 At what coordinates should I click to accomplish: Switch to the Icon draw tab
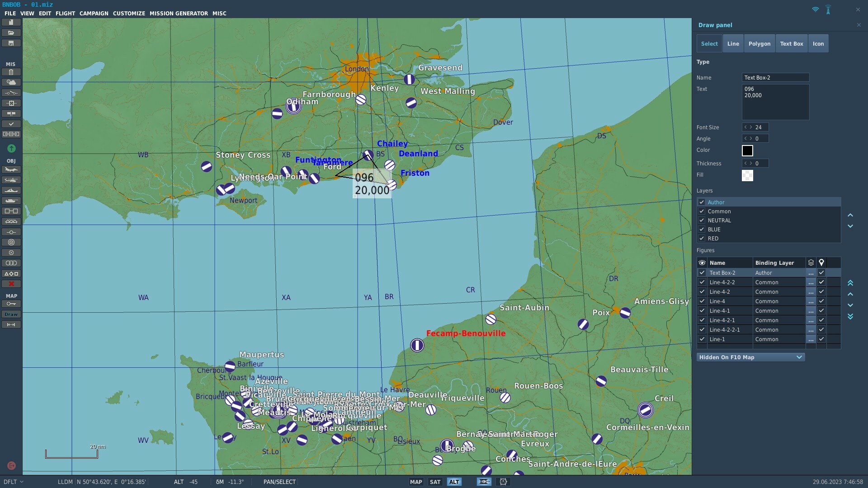(818, 44)
